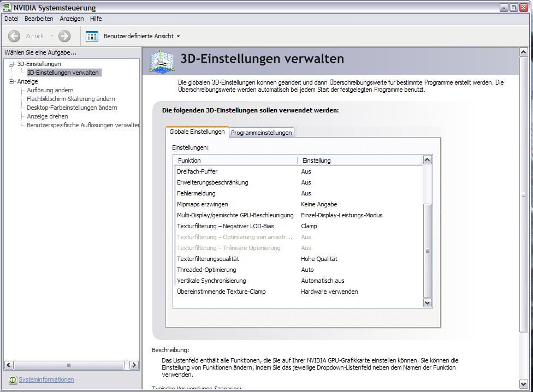Click the task pane horizontal scrollbar thumb

pos(69,365)
